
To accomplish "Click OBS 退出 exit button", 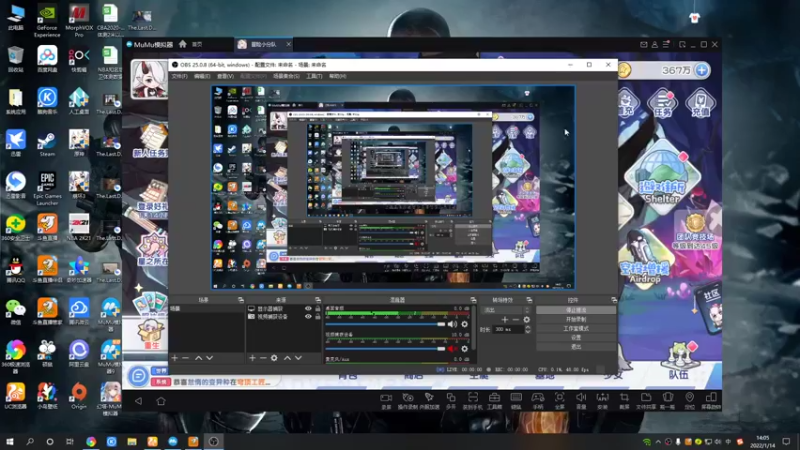I will tap(576, 347).
